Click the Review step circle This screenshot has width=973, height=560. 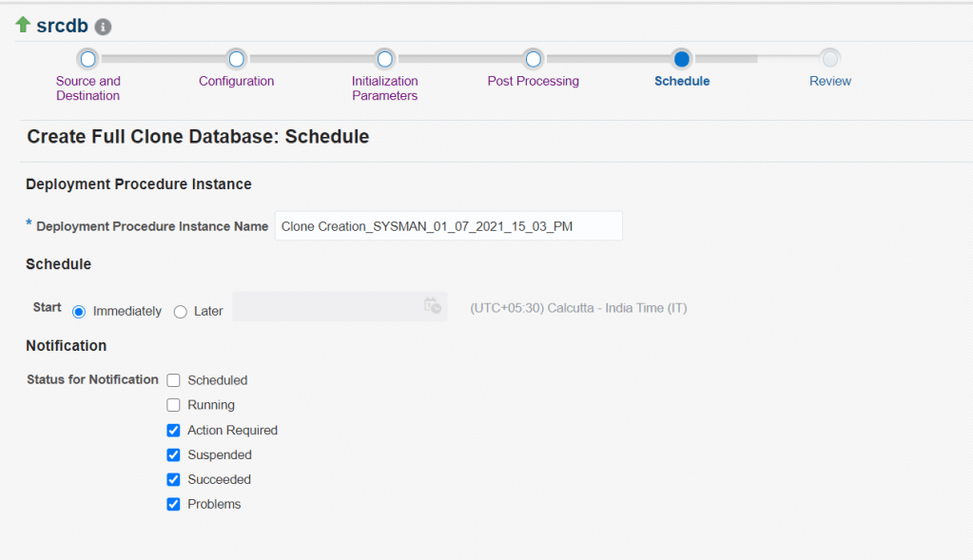click(x=830, y=59)
